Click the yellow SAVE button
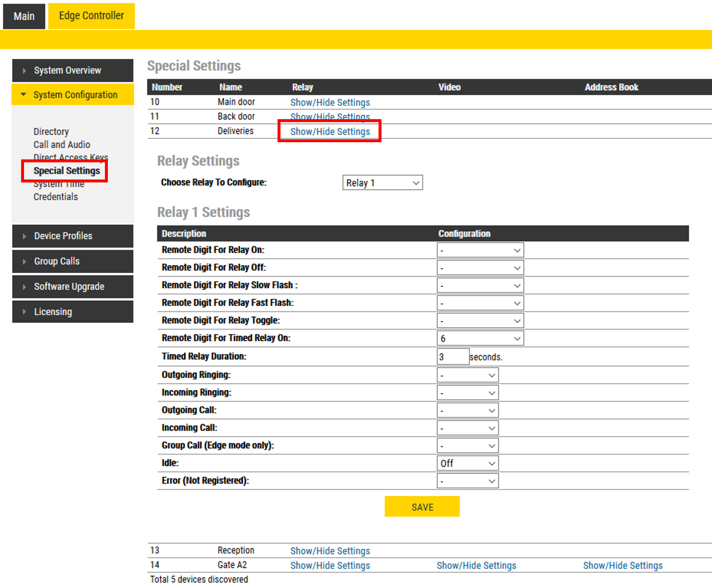The image size is (712, 588). pos(422,507)
